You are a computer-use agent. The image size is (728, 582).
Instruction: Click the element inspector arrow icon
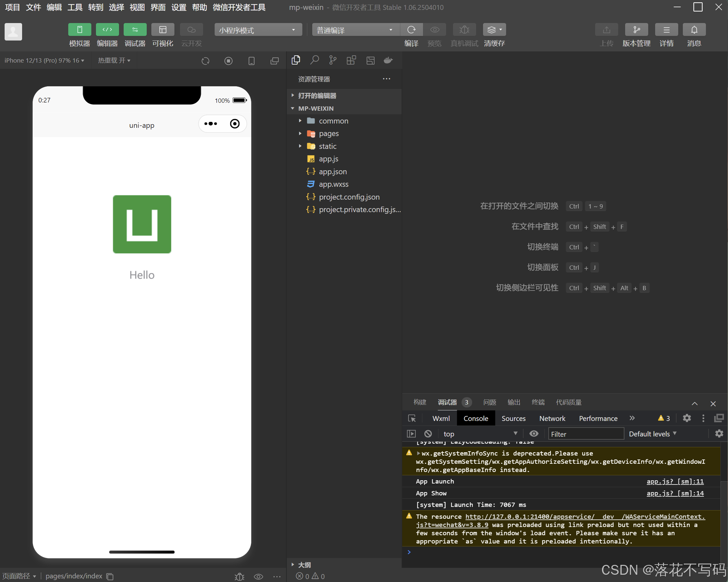coord(411,418)
